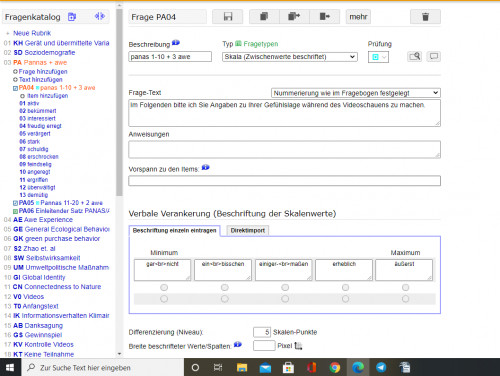
Task: Select shaded-row radio under äußerst
Action: (405, 299)
